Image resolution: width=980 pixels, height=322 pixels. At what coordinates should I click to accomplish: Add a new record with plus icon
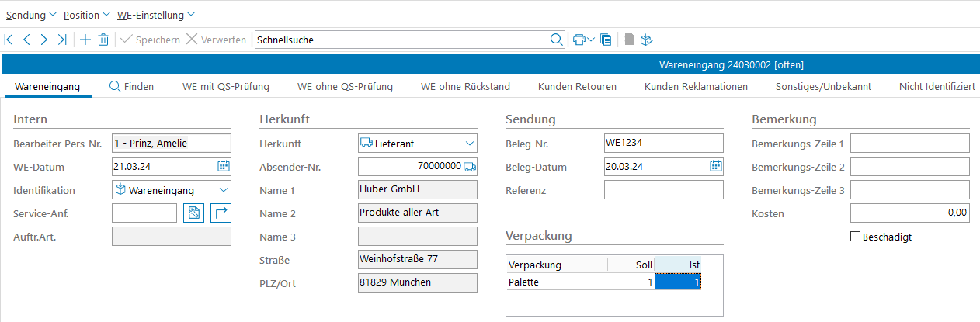coord(85,40)
